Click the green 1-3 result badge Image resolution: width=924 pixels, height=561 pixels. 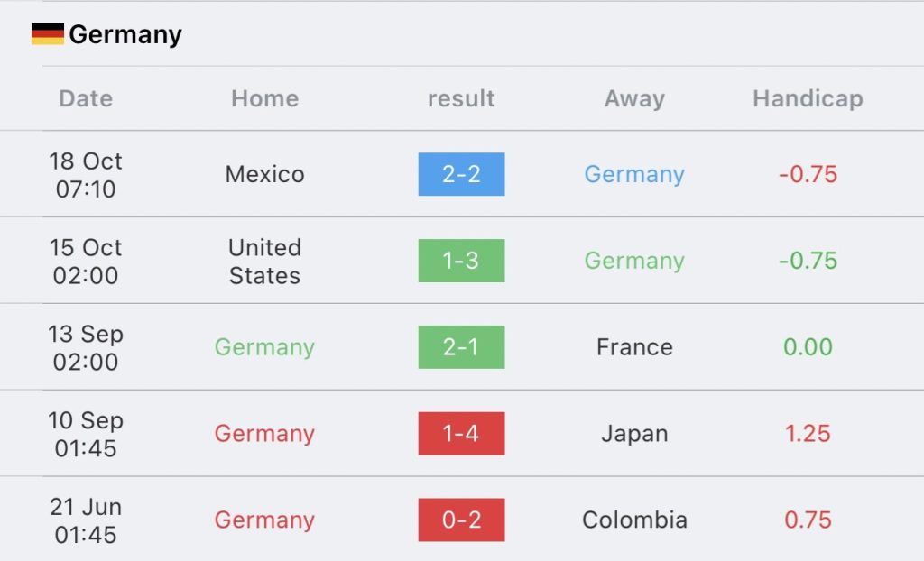point(461,261)
